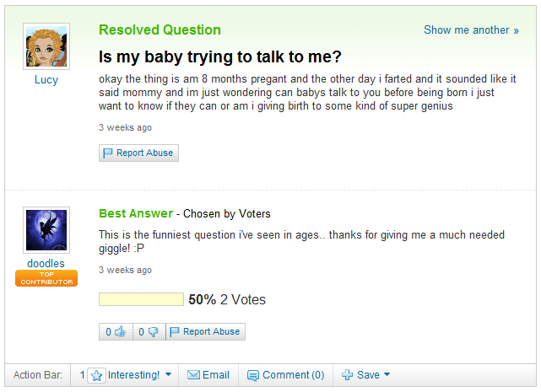Viewport: 541px width, 392px height.
Task: Click the star icon in the Action Bar
Action: coord(96,375)
